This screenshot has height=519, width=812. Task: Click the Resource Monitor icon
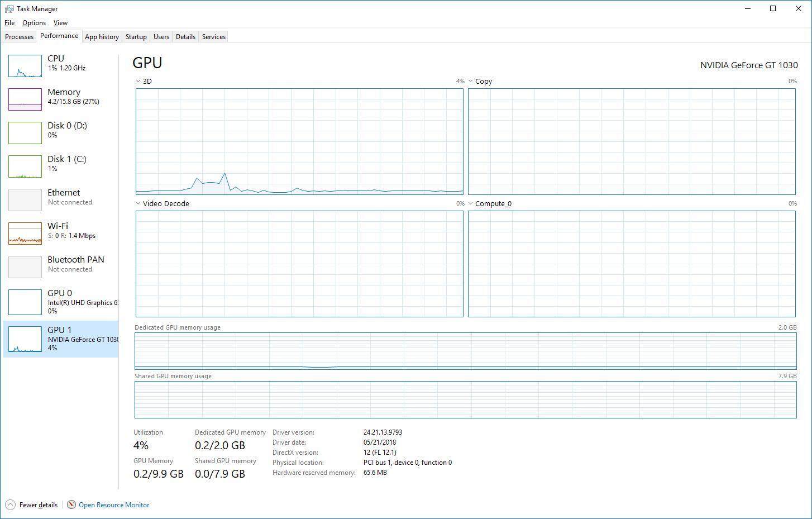[71, 505]
